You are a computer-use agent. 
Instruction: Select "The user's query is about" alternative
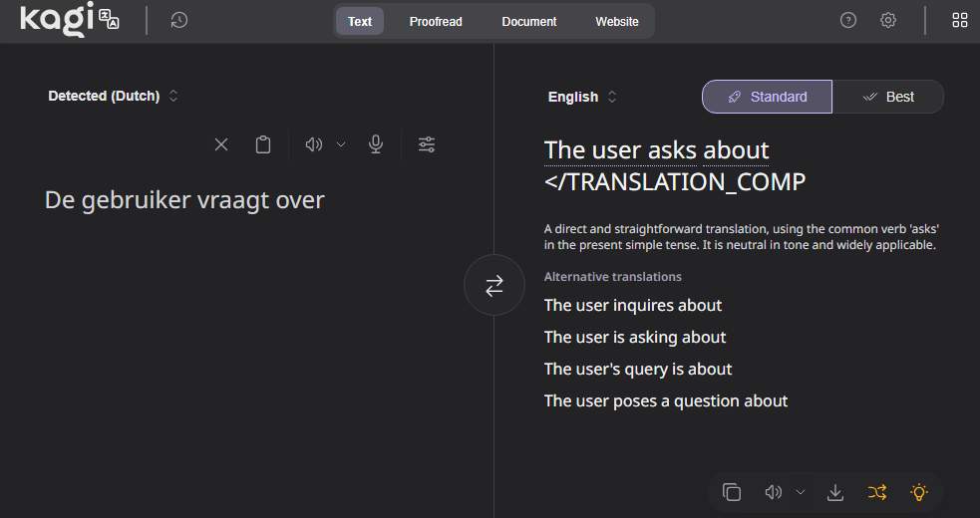point(637,369)
